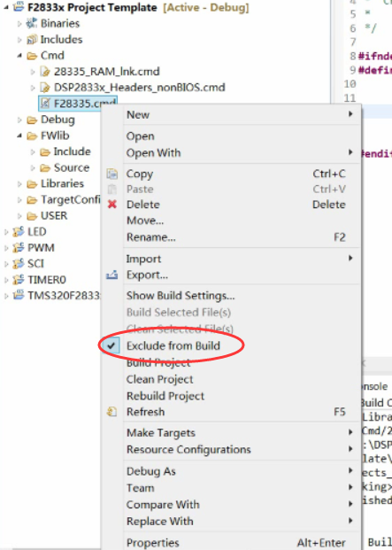This screenshot has height=550, width=392.
Task: Click the TargetConfigs folder icon
Action: [x=32, y=200]
